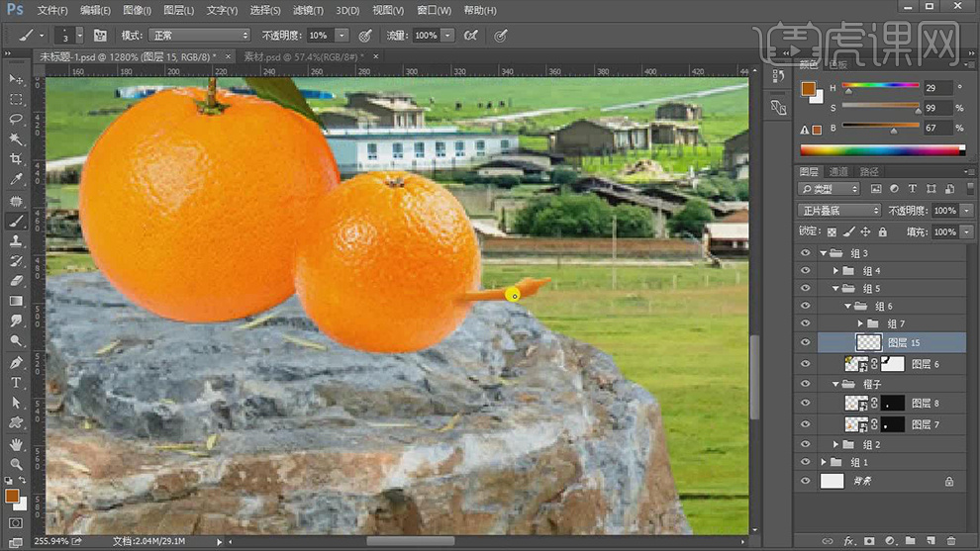The height and width of the screenshot is (551, 980).
Task: Open the brush mode 正常 dropdown
Action: coord(199,36)
